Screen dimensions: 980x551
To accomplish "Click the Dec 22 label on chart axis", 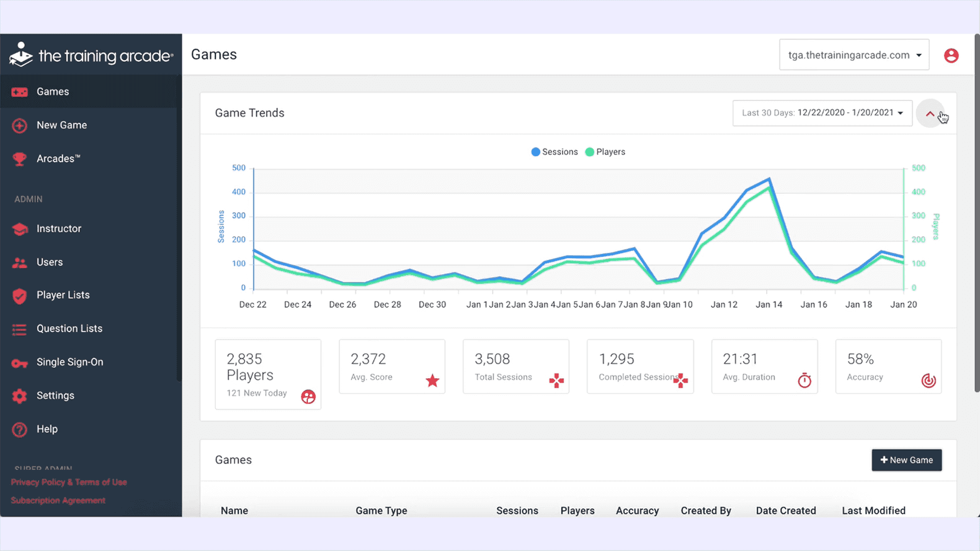I will coord(253,305).
